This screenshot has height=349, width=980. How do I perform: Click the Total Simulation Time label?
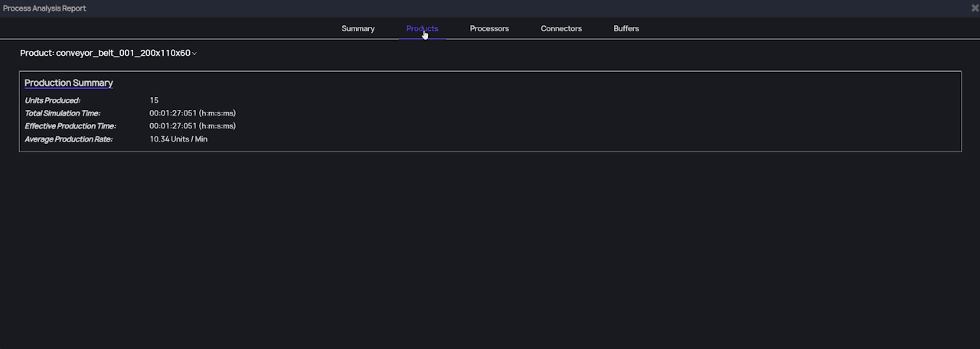[x=62, y=113]
